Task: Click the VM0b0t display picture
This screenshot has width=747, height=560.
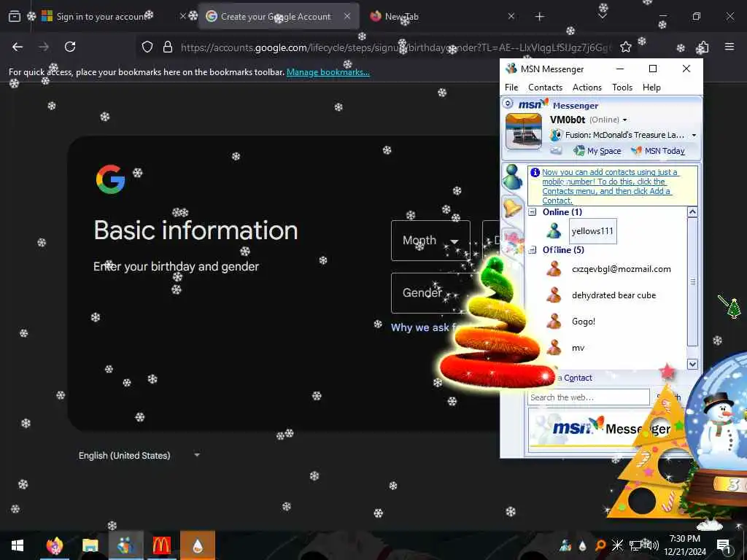Action: coord(524,131)
